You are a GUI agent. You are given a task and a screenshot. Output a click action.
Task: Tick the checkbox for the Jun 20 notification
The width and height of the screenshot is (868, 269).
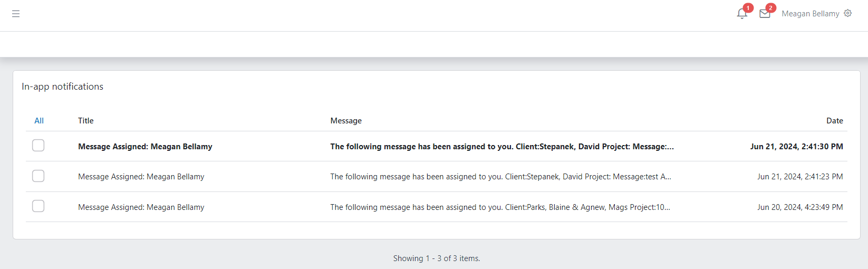click(38, 206)
